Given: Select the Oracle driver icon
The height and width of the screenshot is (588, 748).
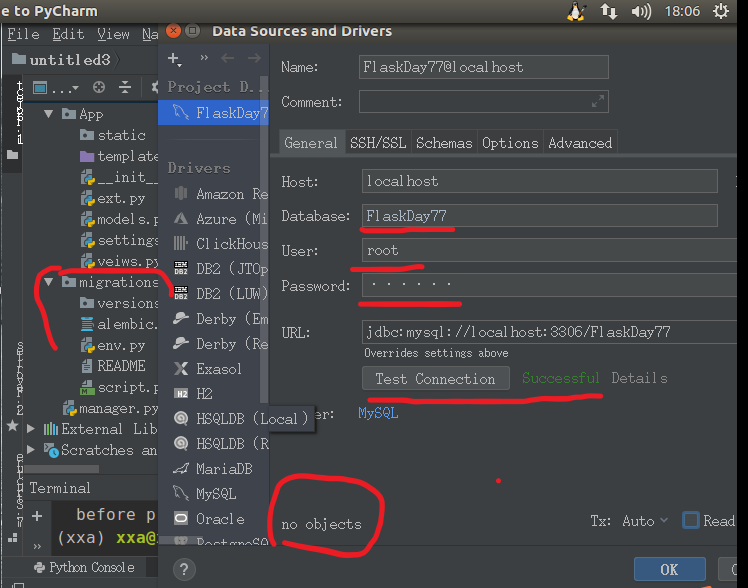Looking at the screenshot, I should click(181, 518).
